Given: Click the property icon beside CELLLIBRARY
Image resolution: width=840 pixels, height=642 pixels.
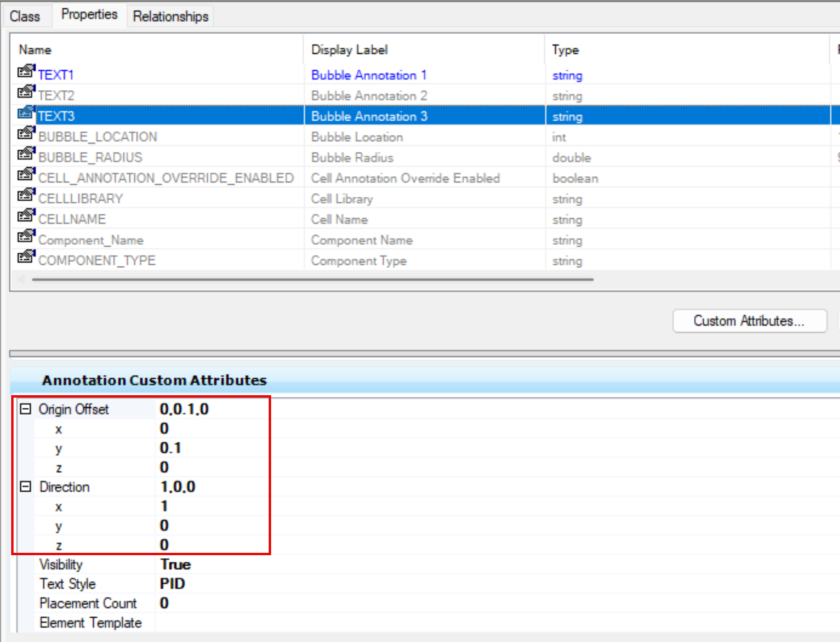Looking at the screenshot, I should (x=26, y=196).
